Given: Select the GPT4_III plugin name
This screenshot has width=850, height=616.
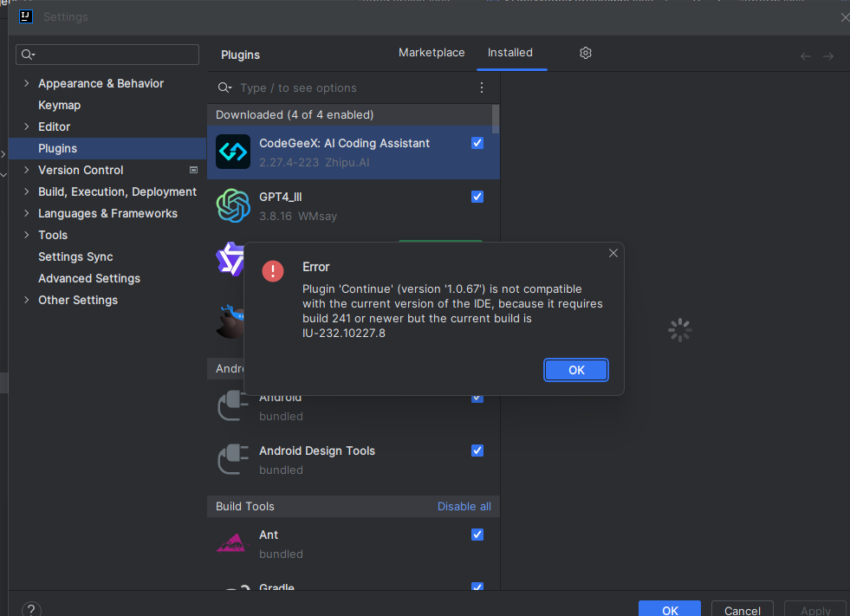Looking at the screenshot, I should click(280, 197).
